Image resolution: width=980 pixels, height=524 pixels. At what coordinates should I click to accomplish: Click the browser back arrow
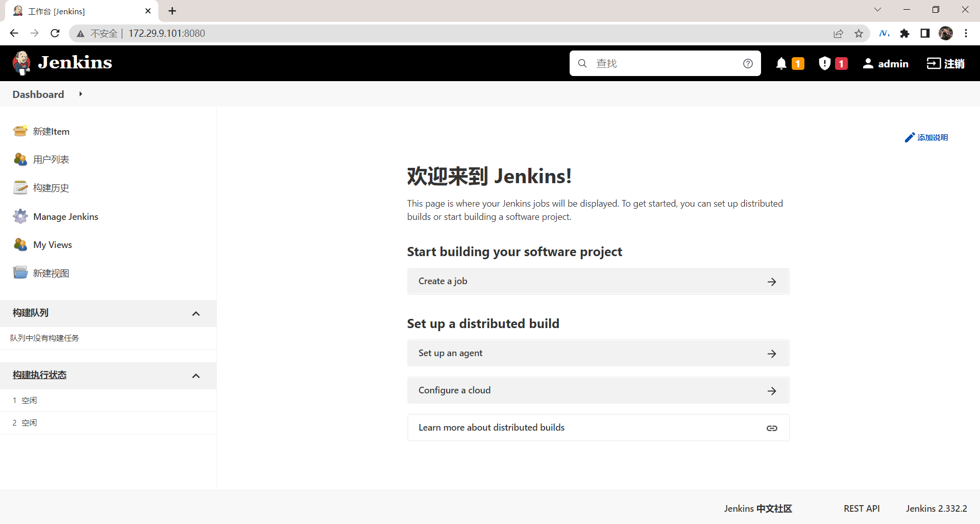tap(14, 33)
